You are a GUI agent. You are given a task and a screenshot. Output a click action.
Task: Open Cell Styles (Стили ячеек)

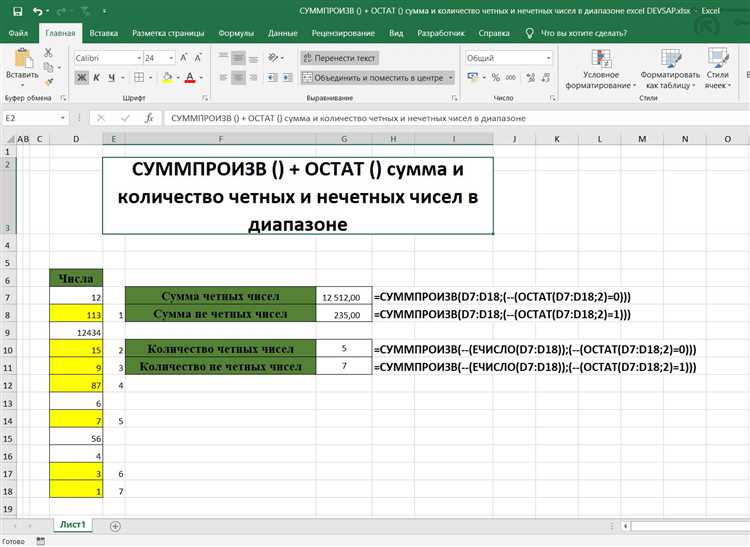717,69
